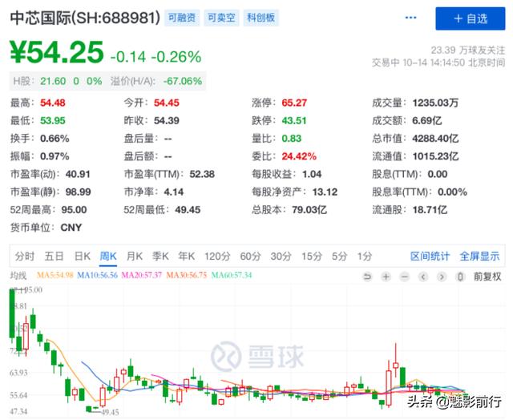Open 区间统计 range statistics
513x420 pixels.
click(x=430, y=256)
